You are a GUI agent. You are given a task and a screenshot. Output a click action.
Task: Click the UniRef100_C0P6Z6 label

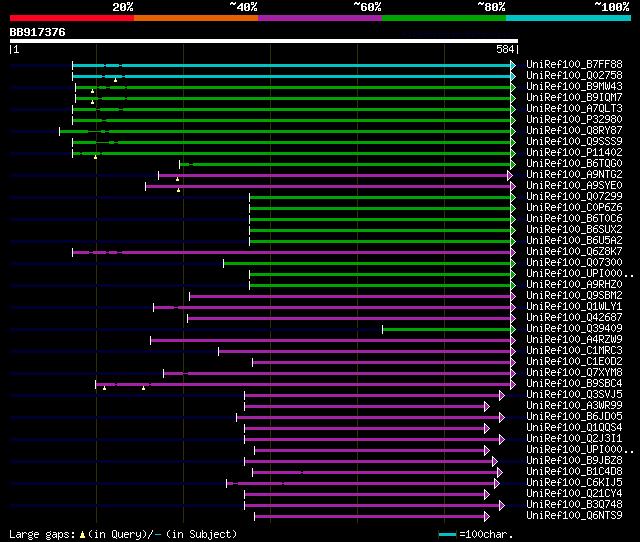(574, 208)
